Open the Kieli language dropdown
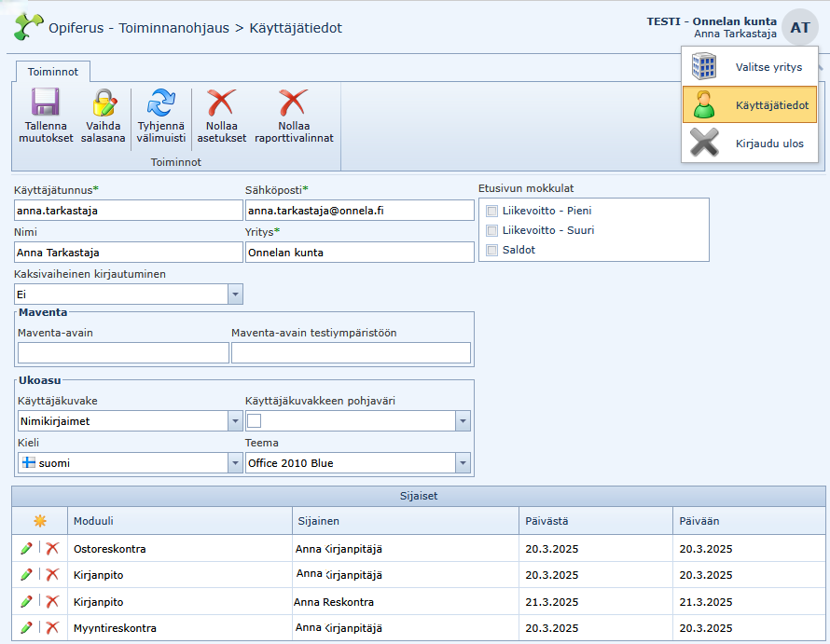Image resolution: width=830 pixels, height=644 pixels. pos(235,463)
